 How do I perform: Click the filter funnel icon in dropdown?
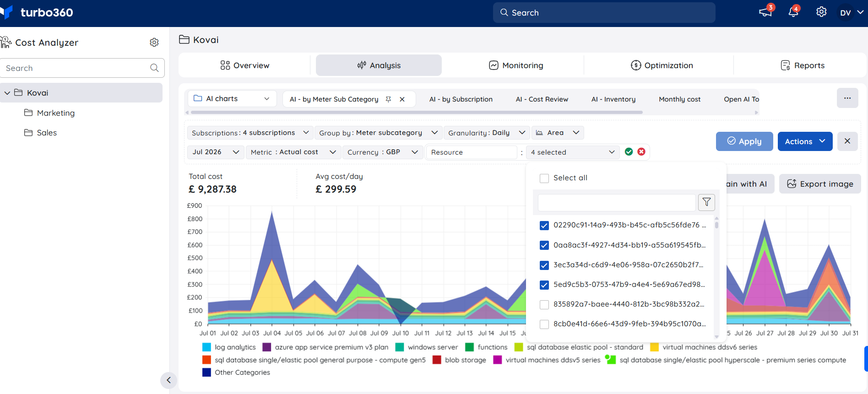[x=706, y=202]
